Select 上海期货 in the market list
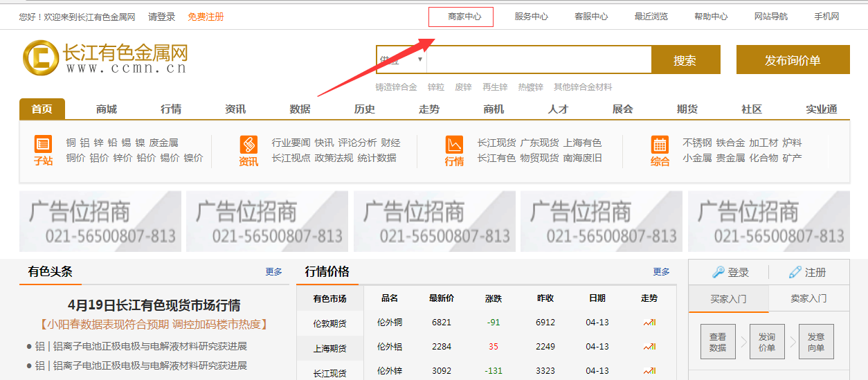Viewport: 868px width, 380px height. point(329,348)
